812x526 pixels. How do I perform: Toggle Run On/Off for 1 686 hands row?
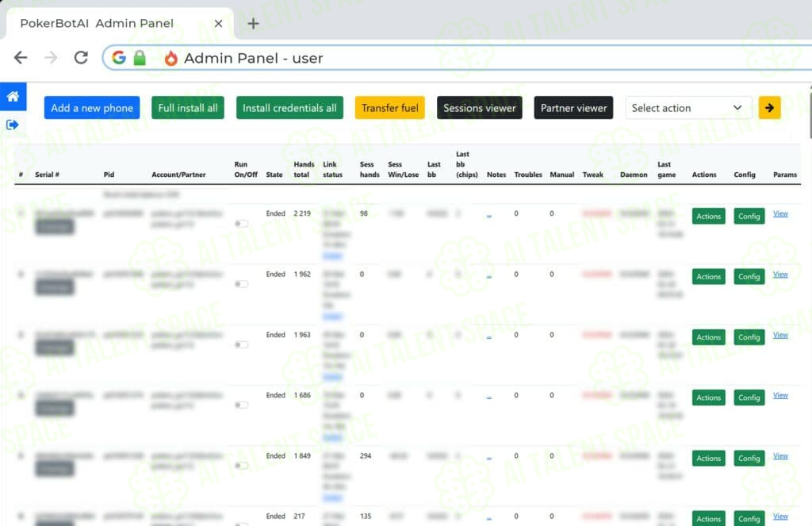click(x=241, y=405)
